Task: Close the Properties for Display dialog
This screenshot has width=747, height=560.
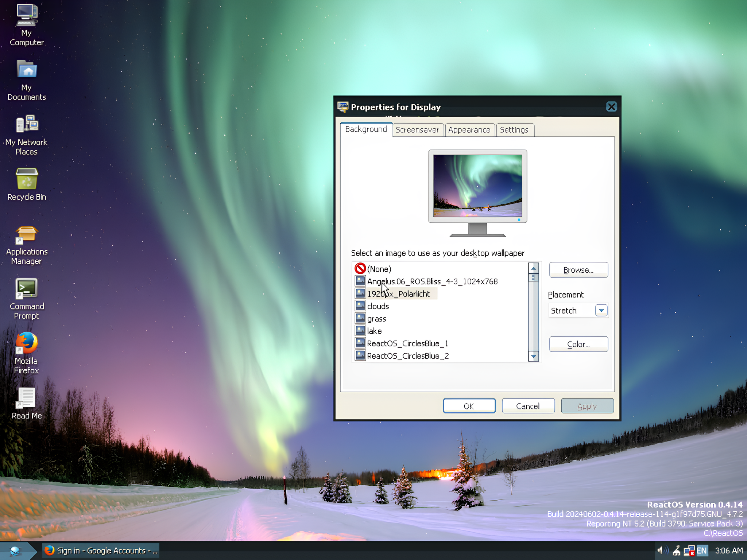Action: (x=612, y=107)
